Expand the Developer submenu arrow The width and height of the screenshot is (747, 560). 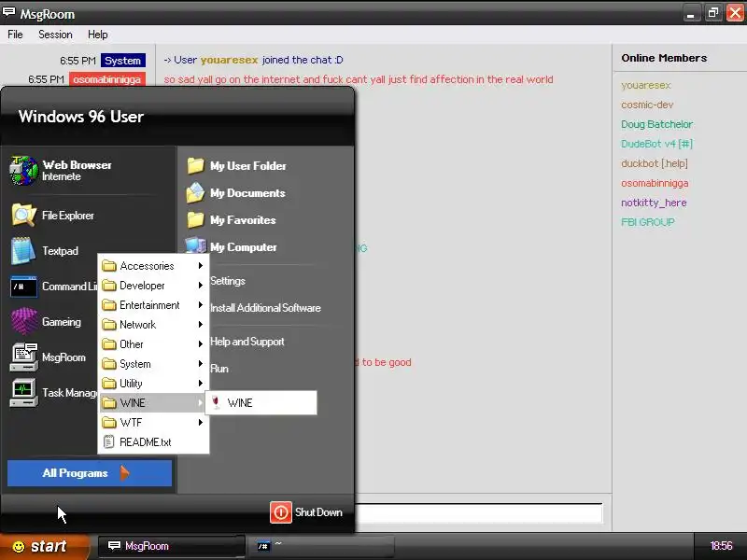point(201,286)
